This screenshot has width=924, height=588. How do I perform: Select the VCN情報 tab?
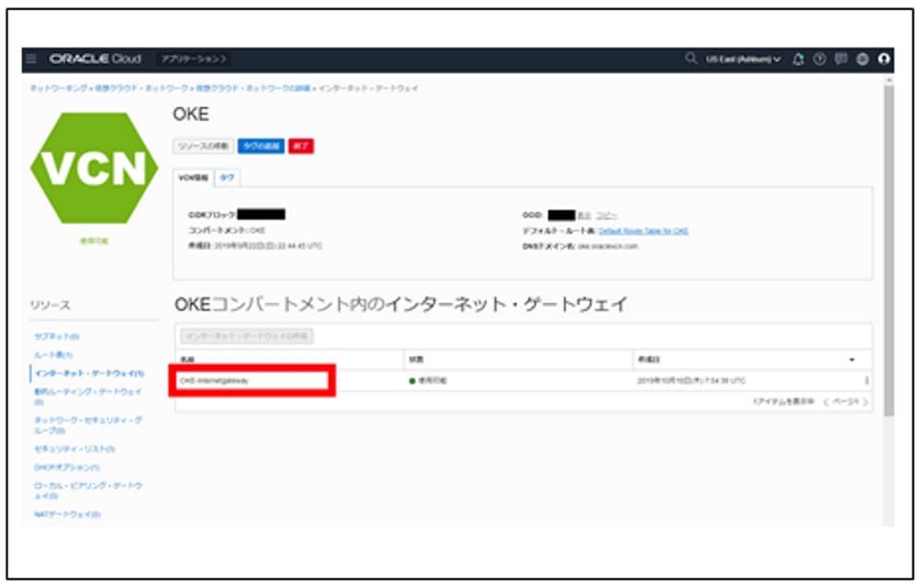coord(194,178)
